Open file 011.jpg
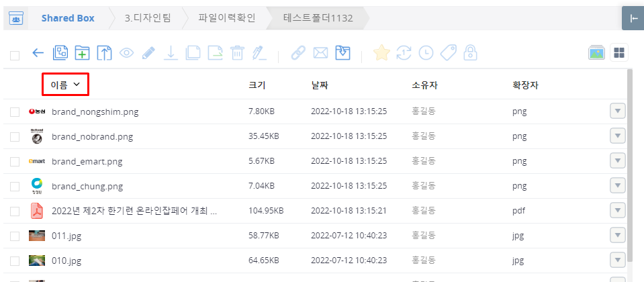The width and height of the screenshot is (644, 282). 65,236
